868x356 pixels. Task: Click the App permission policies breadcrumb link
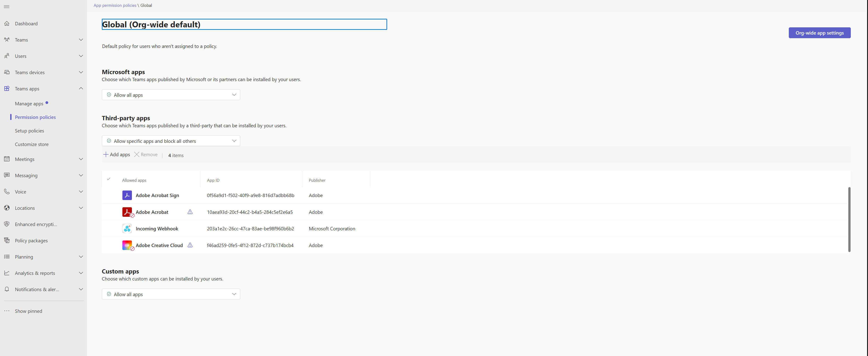tap(115, 5)
